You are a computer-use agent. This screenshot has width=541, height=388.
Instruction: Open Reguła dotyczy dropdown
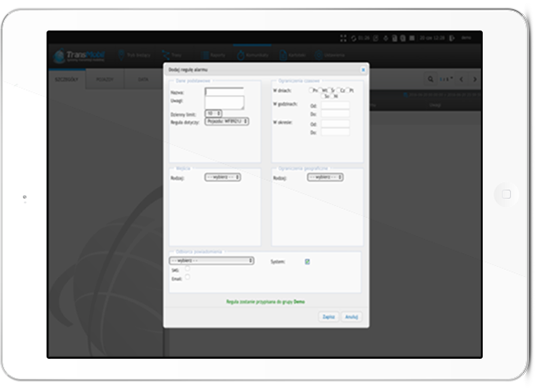click(227, 121)
